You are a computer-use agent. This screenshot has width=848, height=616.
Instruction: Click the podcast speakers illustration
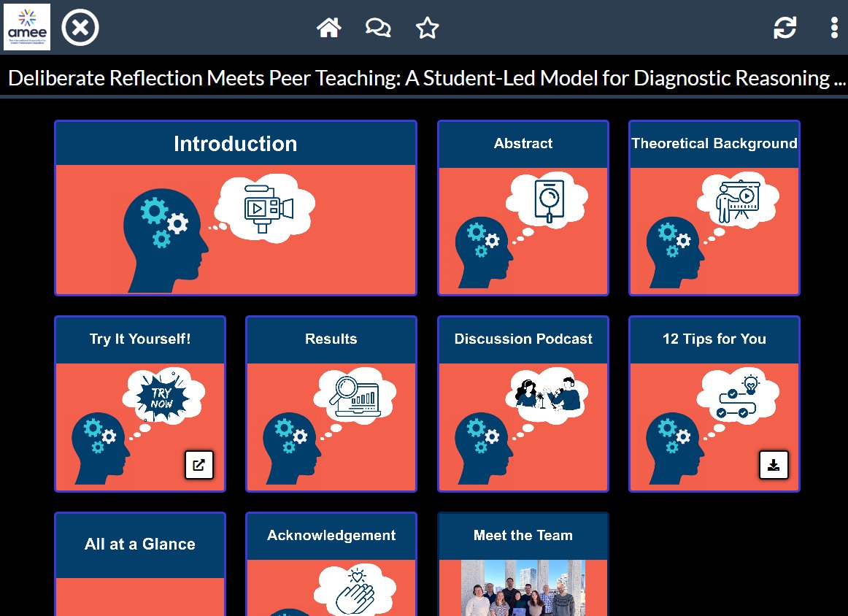(547, 393)
